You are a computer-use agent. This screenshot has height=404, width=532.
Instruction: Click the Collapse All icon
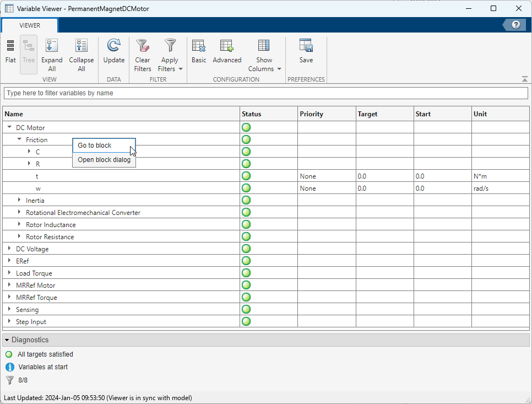click(x=82, y=46)
